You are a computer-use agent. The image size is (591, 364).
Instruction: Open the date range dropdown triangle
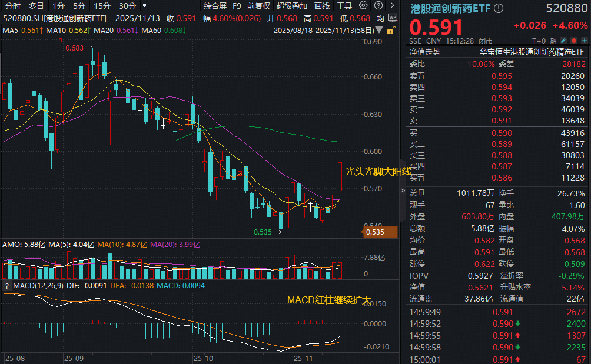click(380, 29)
